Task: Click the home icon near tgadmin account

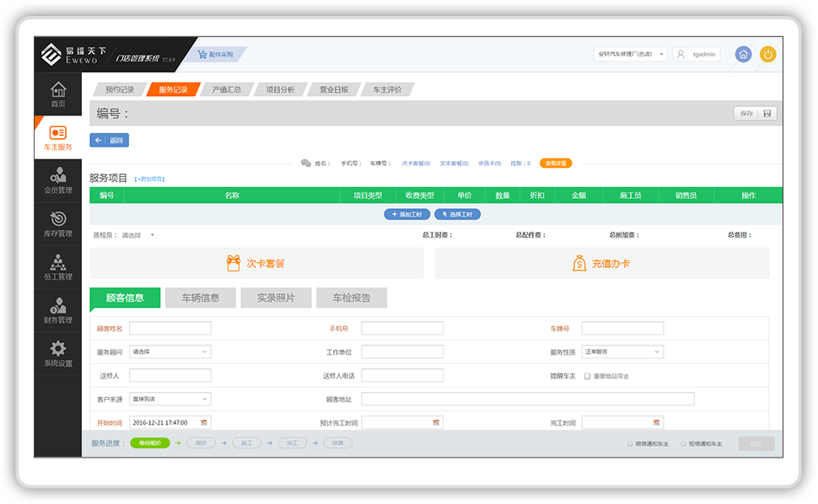Action: [742, 53]
